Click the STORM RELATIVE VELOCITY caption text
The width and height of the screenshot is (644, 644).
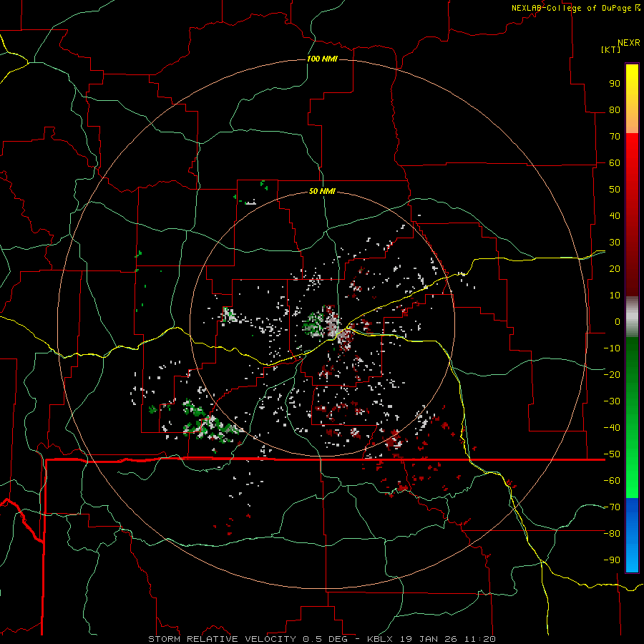(x=223, y=639)
